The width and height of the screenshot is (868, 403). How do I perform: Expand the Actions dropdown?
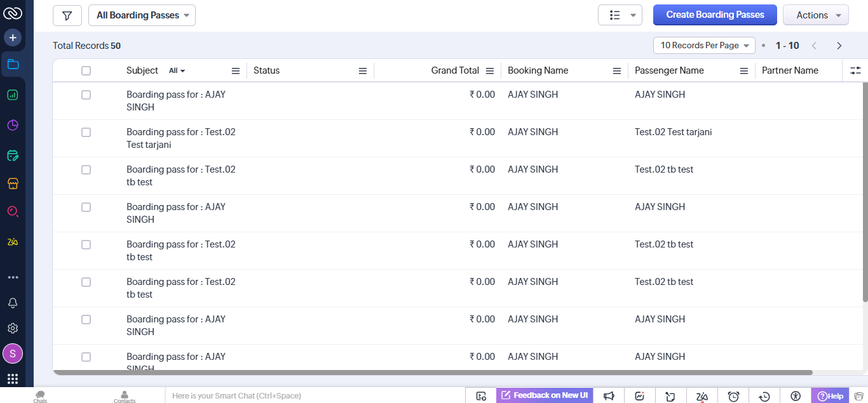[815, 15]
